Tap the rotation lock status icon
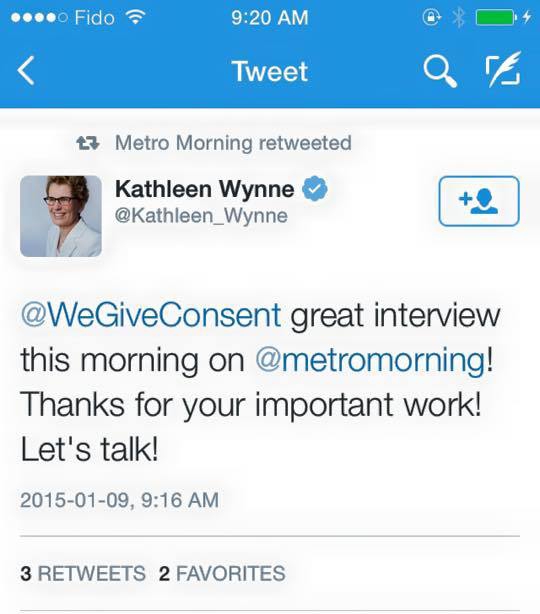 [431, 17]
